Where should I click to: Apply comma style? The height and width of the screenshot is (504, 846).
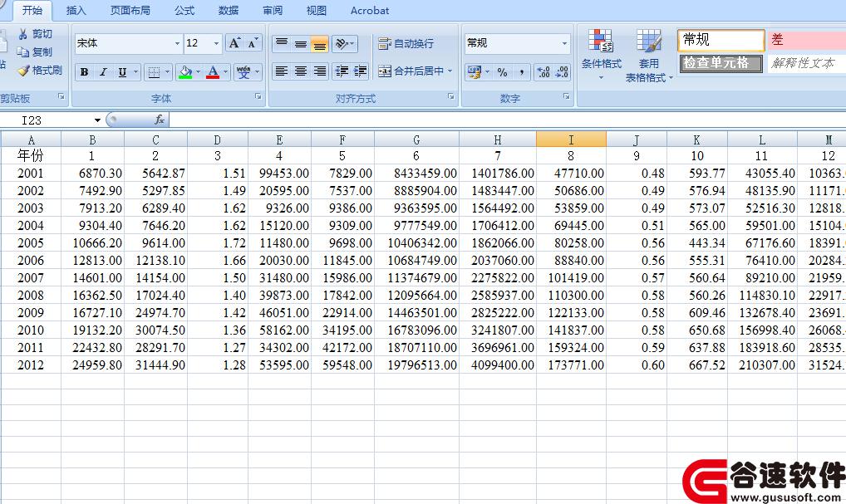click(x=521, y=71)
